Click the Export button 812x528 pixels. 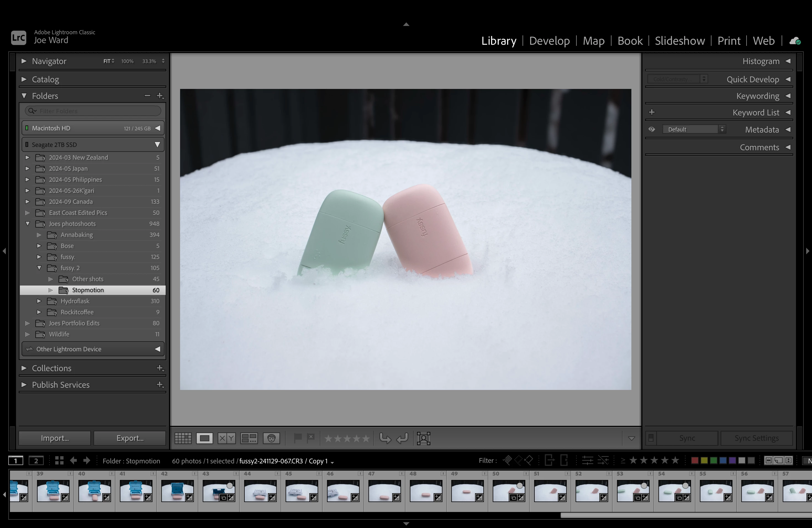click(130, 438)
